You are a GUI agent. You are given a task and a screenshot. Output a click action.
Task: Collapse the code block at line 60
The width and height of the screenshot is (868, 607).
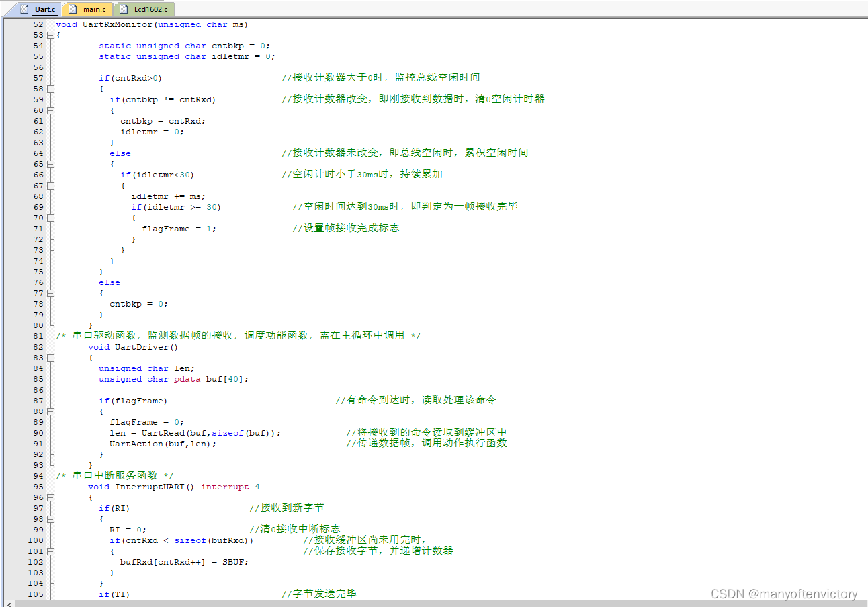click(x=50, y=110)
